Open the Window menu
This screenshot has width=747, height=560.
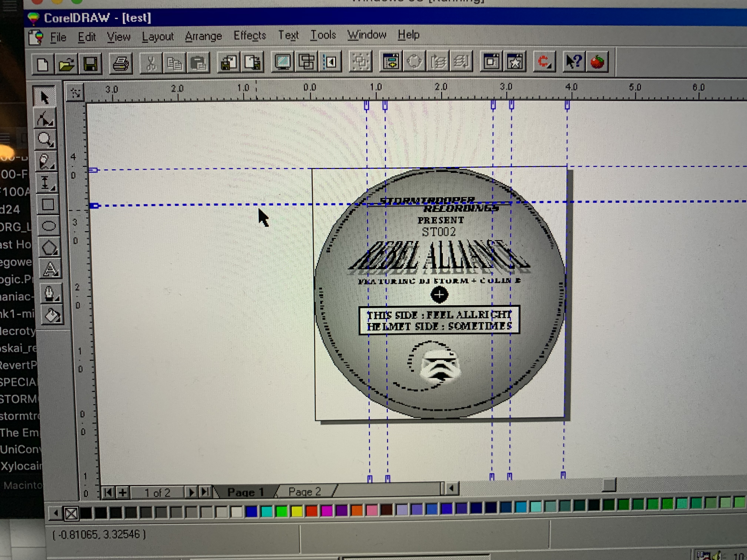367,34
